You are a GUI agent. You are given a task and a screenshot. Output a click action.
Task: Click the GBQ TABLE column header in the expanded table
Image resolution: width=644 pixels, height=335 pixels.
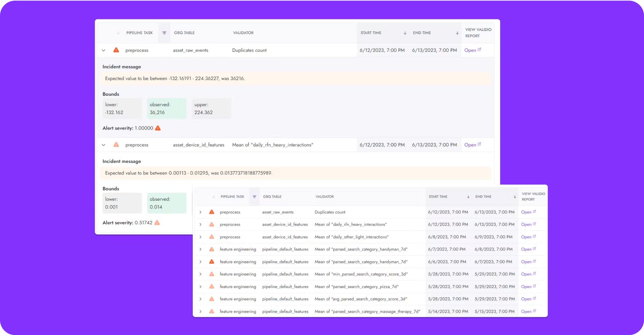[184, 33]
